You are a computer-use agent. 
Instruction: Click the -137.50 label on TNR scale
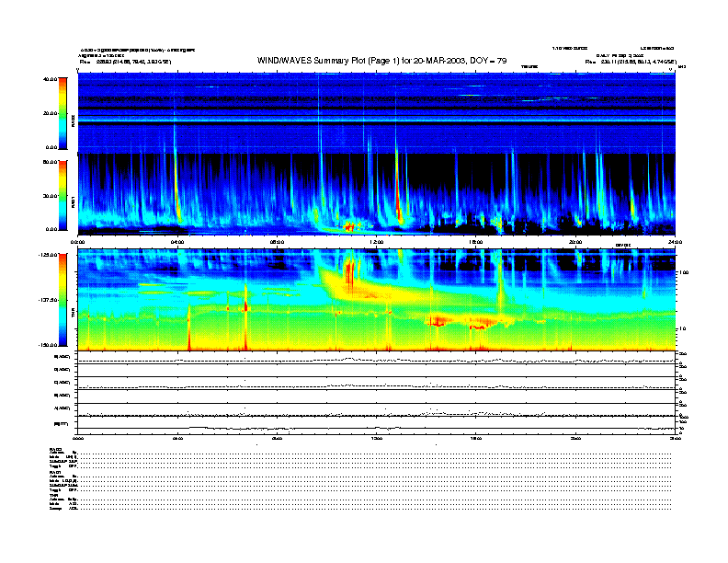click(48, 300)
